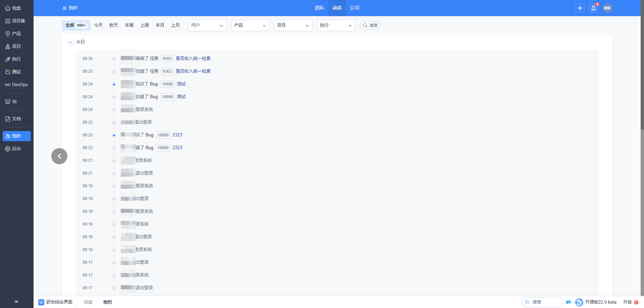Open the 项目 project filter dropdown
Viewport: 644px width, 308px height.
(x=293, y=25)
